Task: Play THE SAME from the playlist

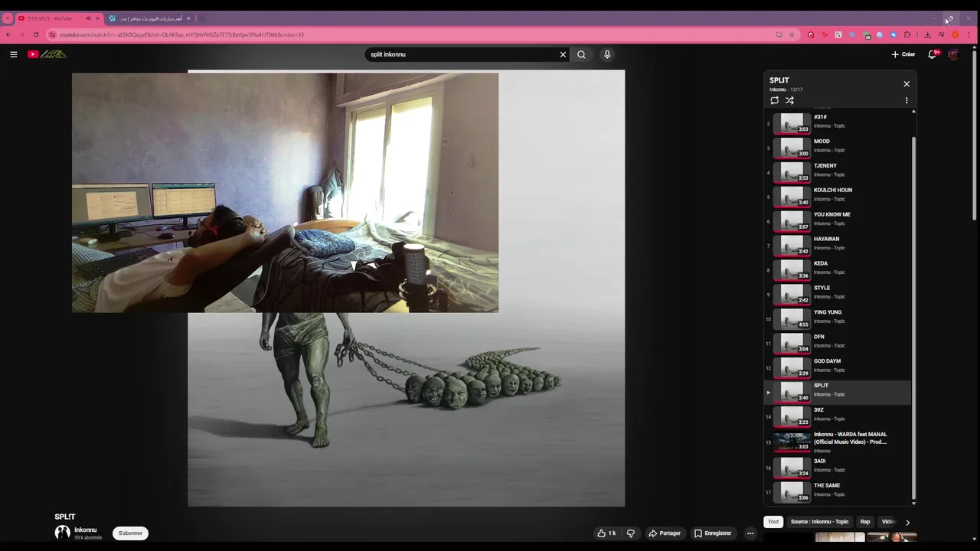Action: (838, 491)
